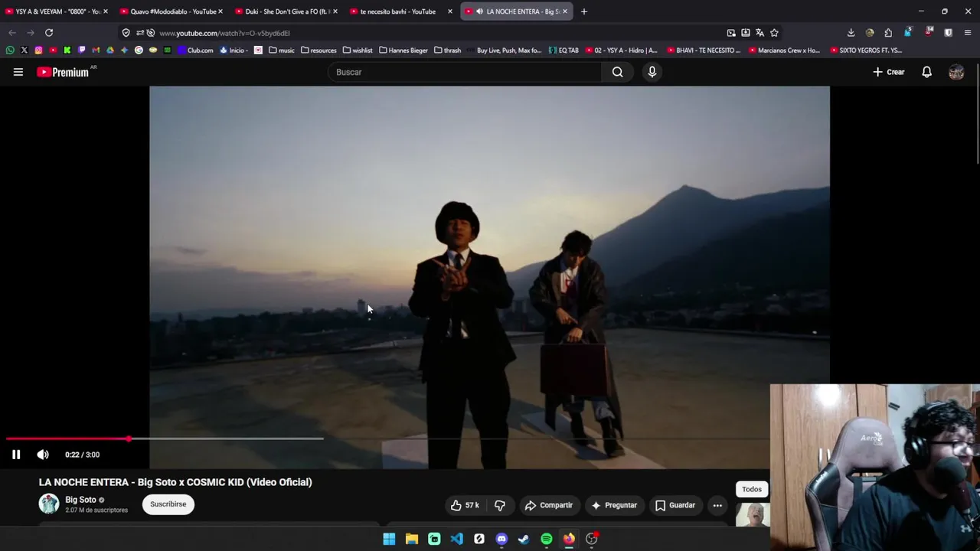This screenshot has width=980, height=551.
Task: Like the video with 57 k thumbs up
Action: pyautogui.click(x=465, y=505)
